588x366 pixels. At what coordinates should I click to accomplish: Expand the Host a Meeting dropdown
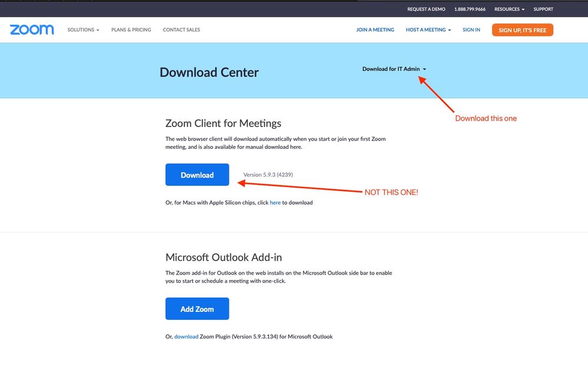coord(428,29)
